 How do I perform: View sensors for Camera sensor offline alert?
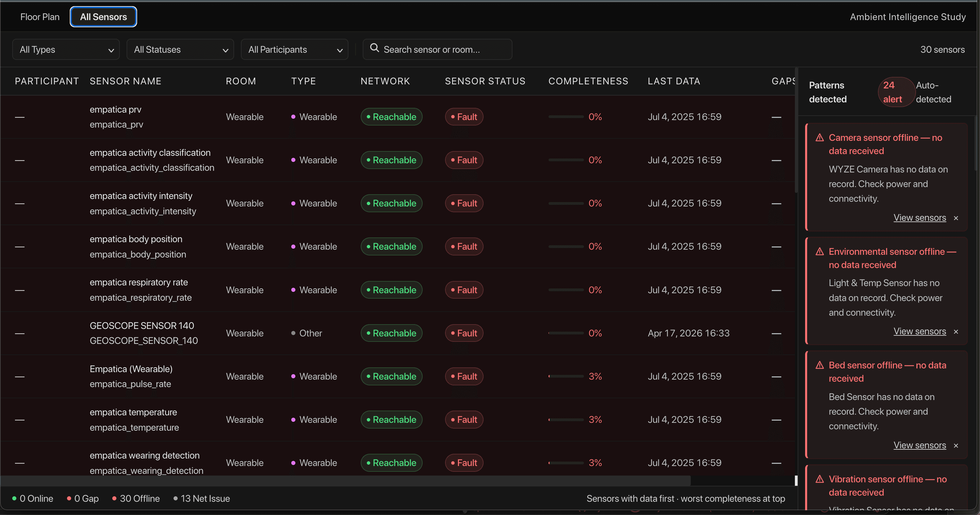click(919, 218)
